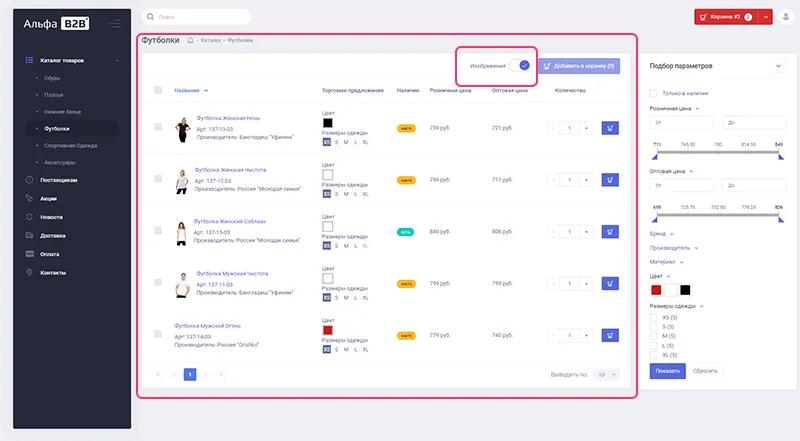This screenshot has height=441, width=800.
Task: Tick the XS size filter checkbox
Action: coord(654,317)
